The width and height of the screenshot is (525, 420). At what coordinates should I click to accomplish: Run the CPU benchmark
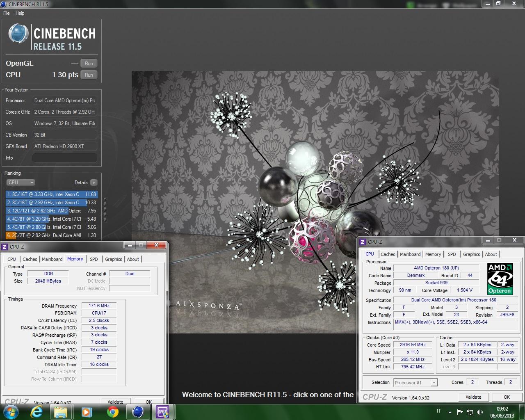89,75
